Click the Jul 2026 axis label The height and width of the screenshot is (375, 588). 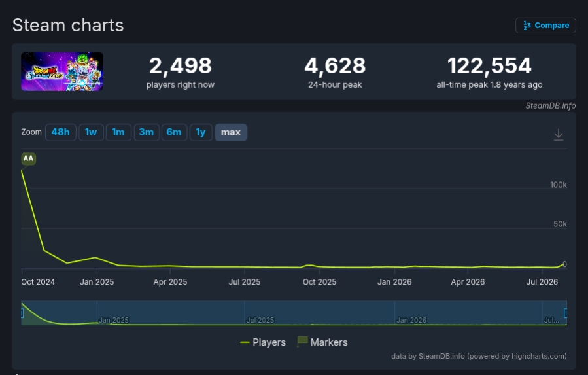542,282
